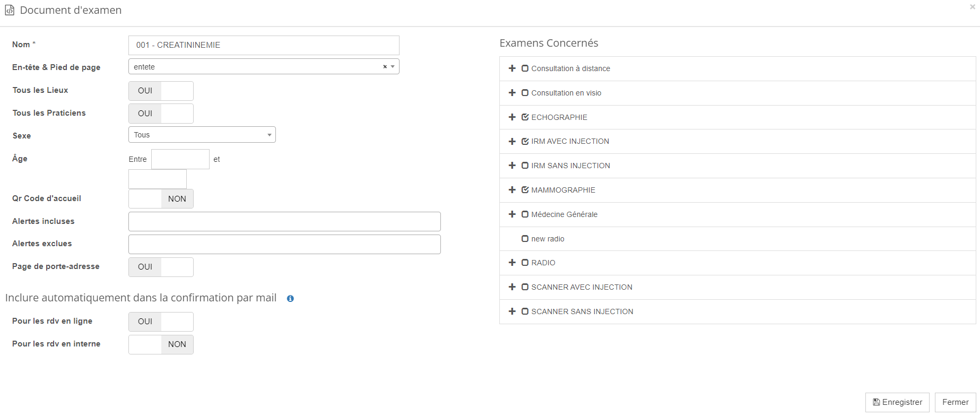The height and width of the screenshot is (416, 980).
Task: Click the Alertes incluses input field
Action: [x=284, y=221]
